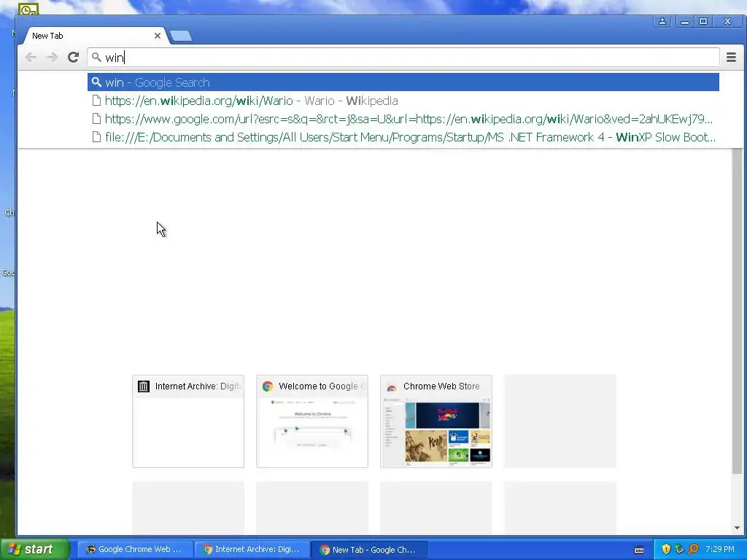Select the file:///E:/Documents and Settings suggestion
Screen dimensions: 747x560
pyautogui.click(x=403, y=137)
